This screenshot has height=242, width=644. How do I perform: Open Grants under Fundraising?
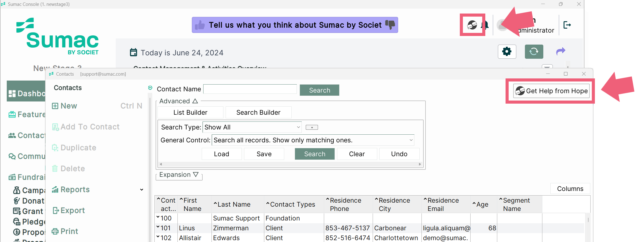point(29,211)
